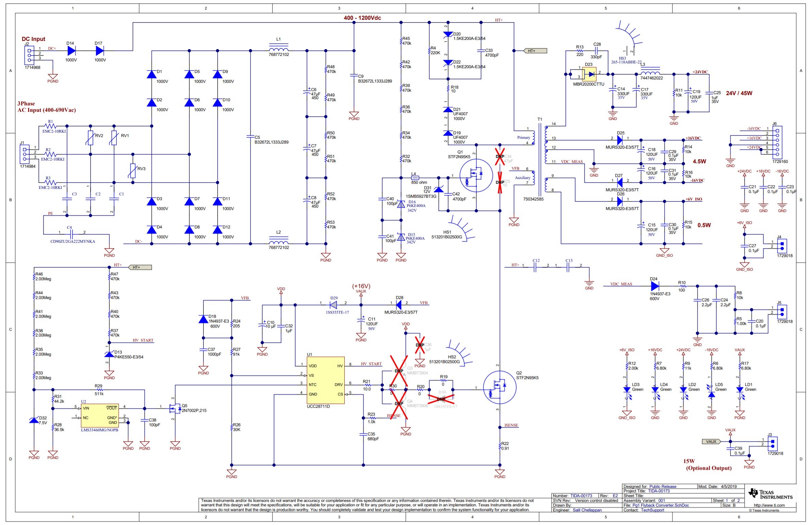Click the '3Phase AC Input (400-690Vac)' label

click(47, 107)
